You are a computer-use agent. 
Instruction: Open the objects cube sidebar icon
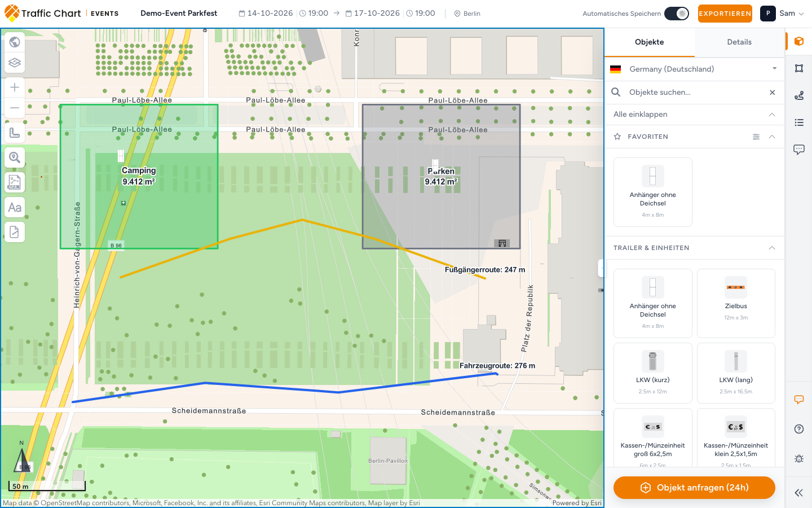point(799,41)
